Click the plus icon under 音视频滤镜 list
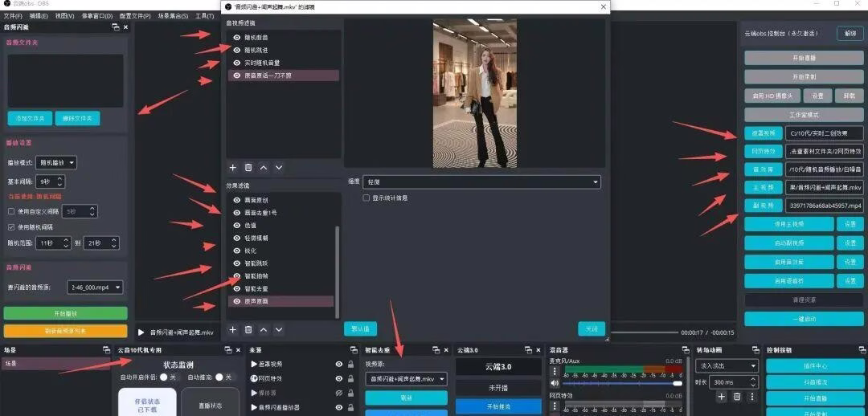The height and width of the screenshot is (416, 868). [233, 168]
